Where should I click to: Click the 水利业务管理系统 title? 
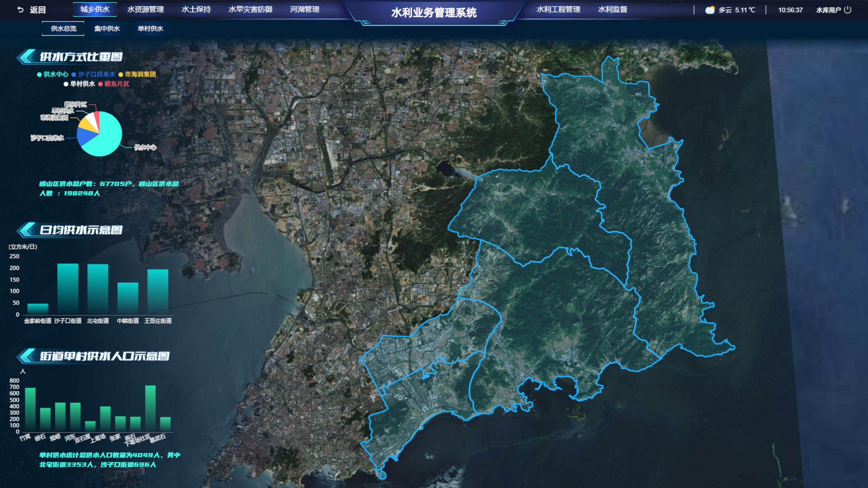(x=434, y=13)
